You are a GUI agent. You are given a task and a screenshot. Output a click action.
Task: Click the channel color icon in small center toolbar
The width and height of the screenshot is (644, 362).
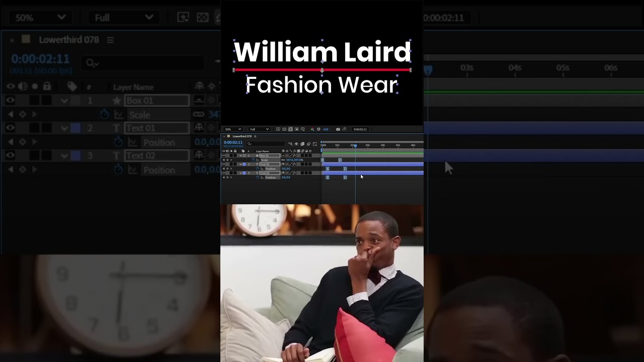coord(312,129)
